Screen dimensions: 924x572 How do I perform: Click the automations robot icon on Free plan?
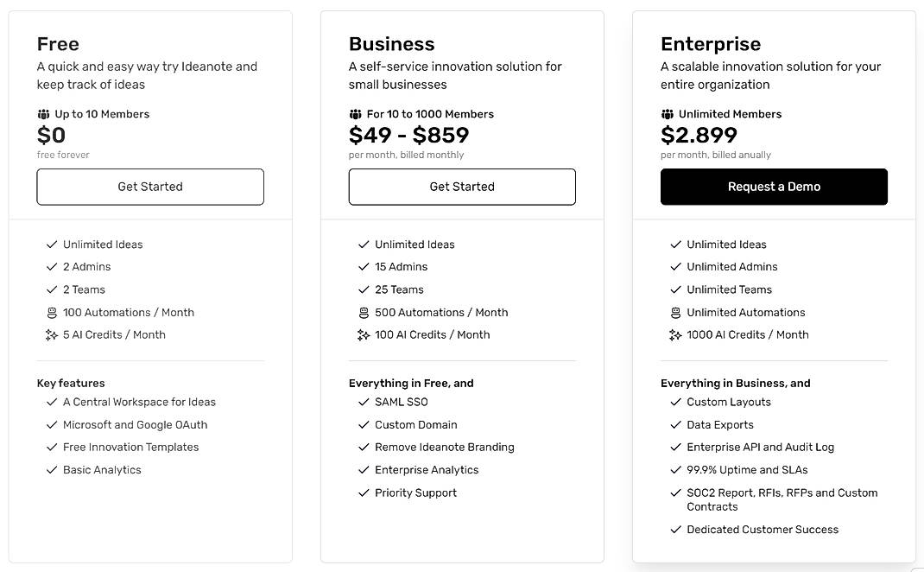click(x=52, y=312)
